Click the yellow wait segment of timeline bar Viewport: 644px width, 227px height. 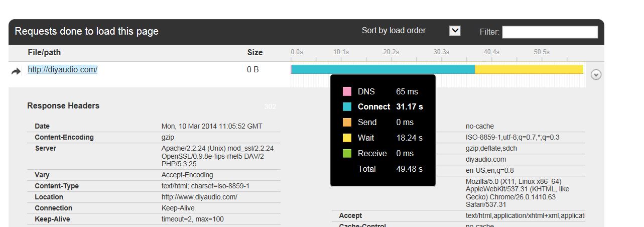(529, 69)
